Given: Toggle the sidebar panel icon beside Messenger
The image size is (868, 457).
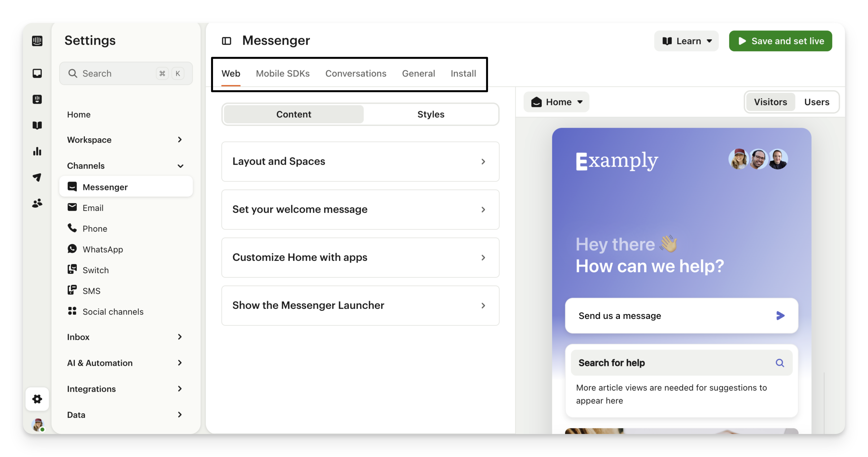Looking at the screenshot, I should [x=226, y=41].
